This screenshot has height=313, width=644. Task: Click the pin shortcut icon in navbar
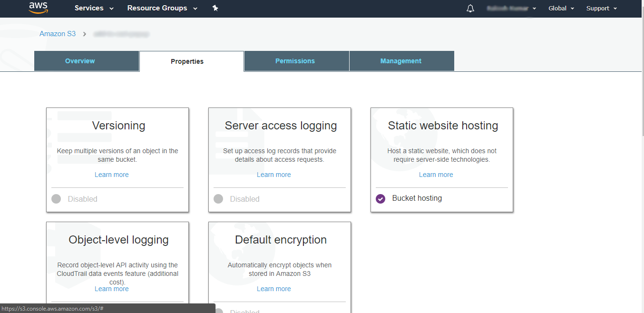[215, 8]
